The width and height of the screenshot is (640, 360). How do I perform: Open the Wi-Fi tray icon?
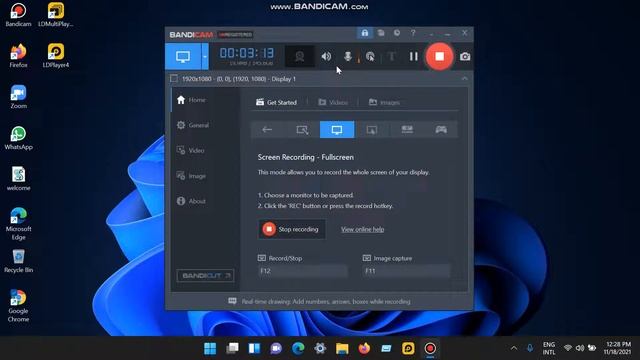tap(568, 348)
